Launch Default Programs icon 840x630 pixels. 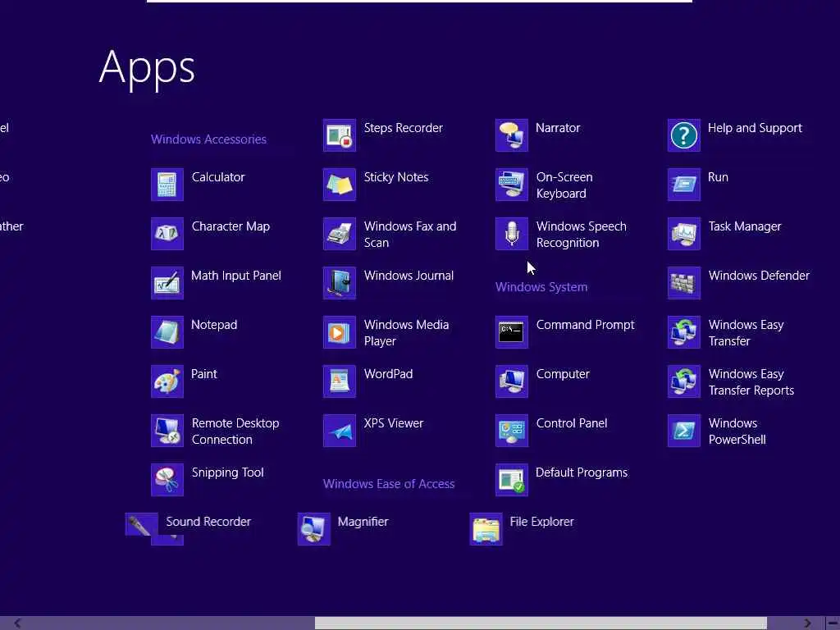point(512,480)
